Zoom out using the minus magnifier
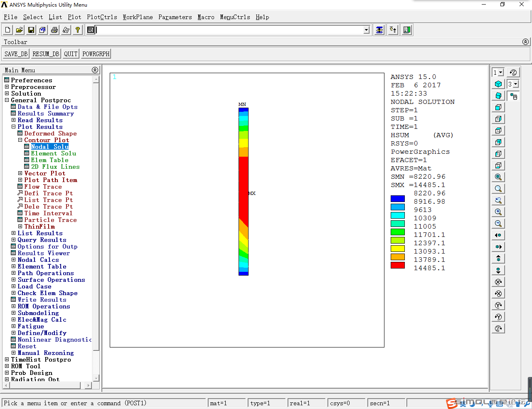This screenshot has width=532, height=409. tap(498, 224)
